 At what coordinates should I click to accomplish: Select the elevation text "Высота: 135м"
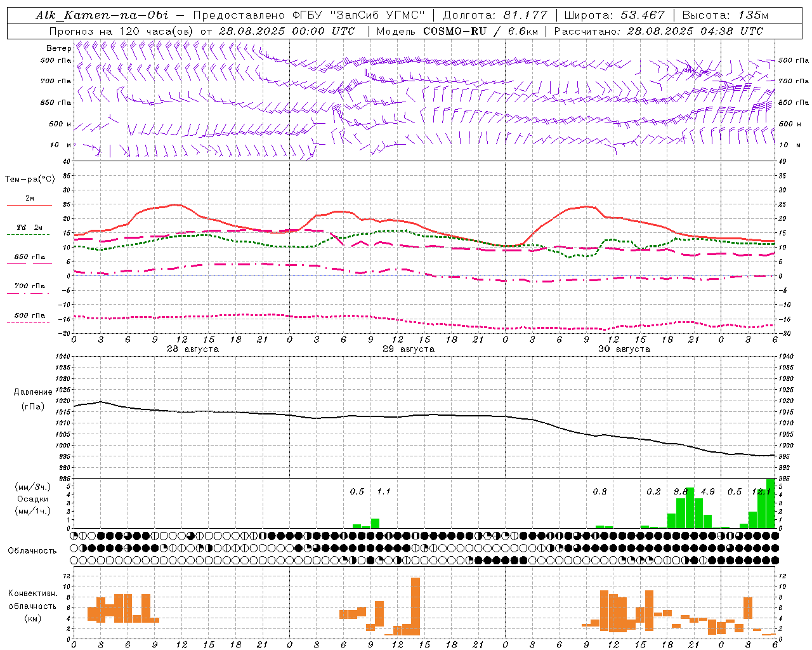(x=725, y=15)
